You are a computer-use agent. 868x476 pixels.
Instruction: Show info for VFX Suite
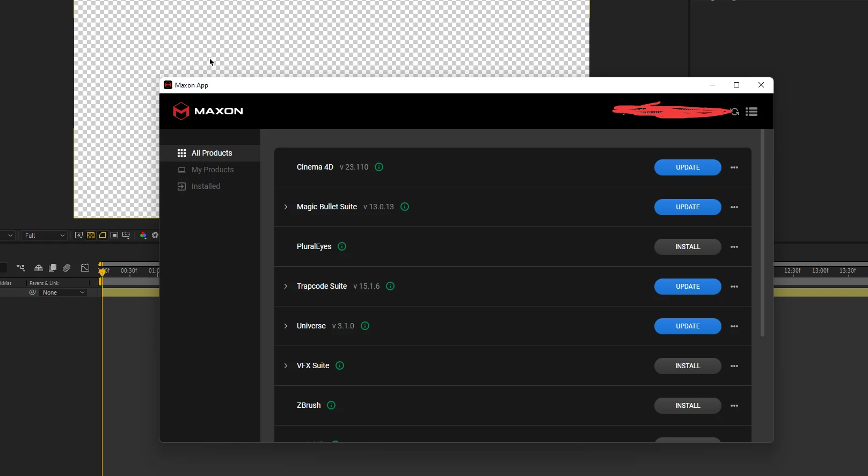point(340,365)
